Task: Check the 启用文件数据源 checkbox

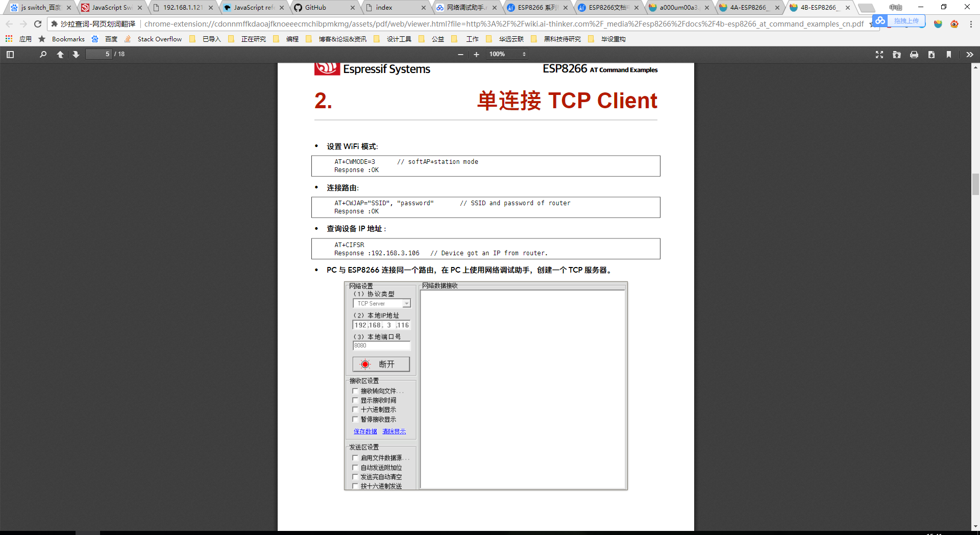Action: (355, 458)
